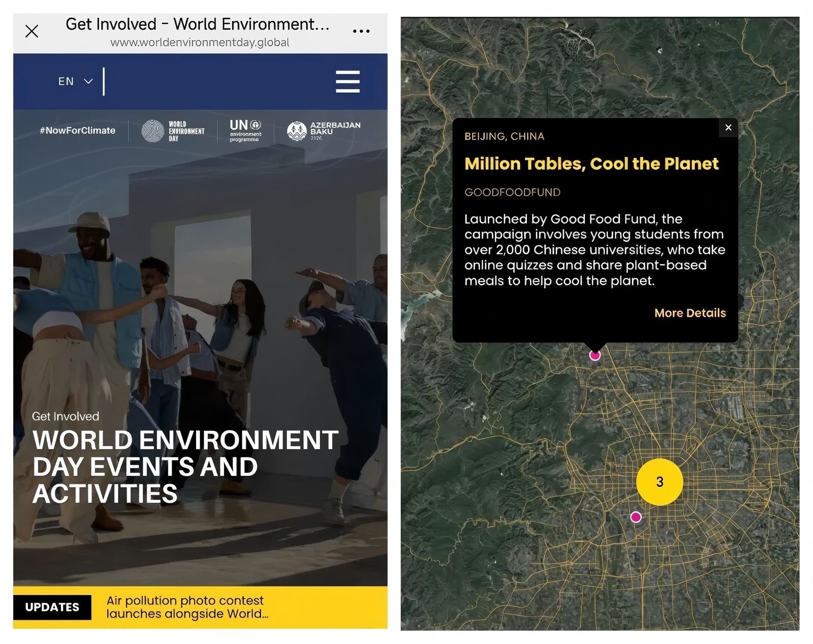Click the UPDATES label button
The image size is (813, 644).
pos(52,607)
